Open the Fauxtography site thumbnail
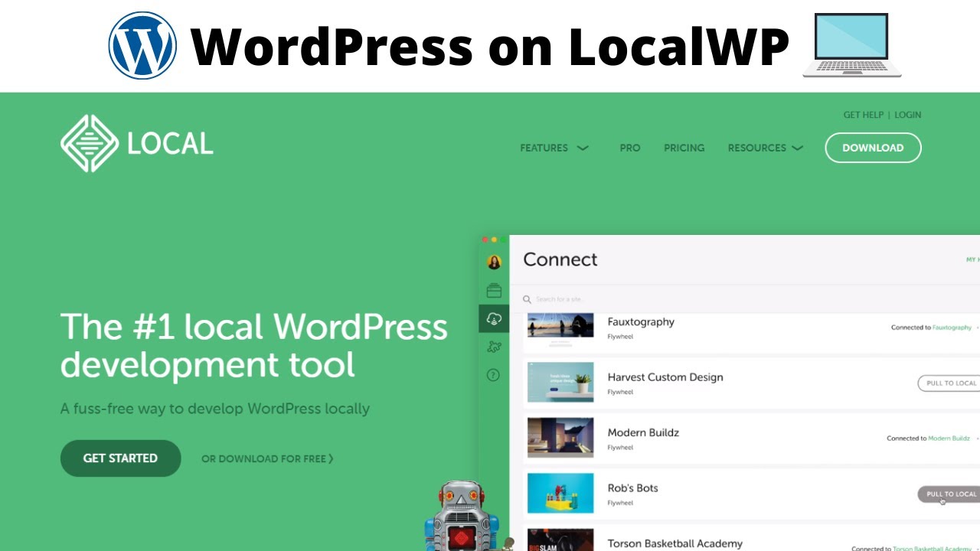Viewport: 980px width, 551px height. tap(560, 327)
